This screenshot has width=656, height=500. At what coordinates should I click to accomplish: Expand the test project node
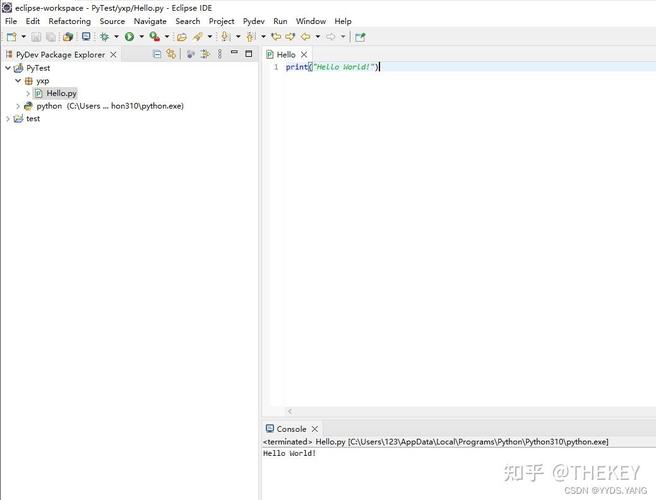coord(8,118)
